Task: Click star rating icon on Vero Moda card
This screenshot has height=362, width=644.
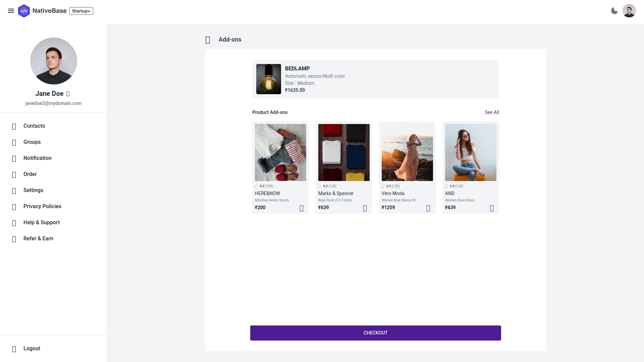Action: 383,187
